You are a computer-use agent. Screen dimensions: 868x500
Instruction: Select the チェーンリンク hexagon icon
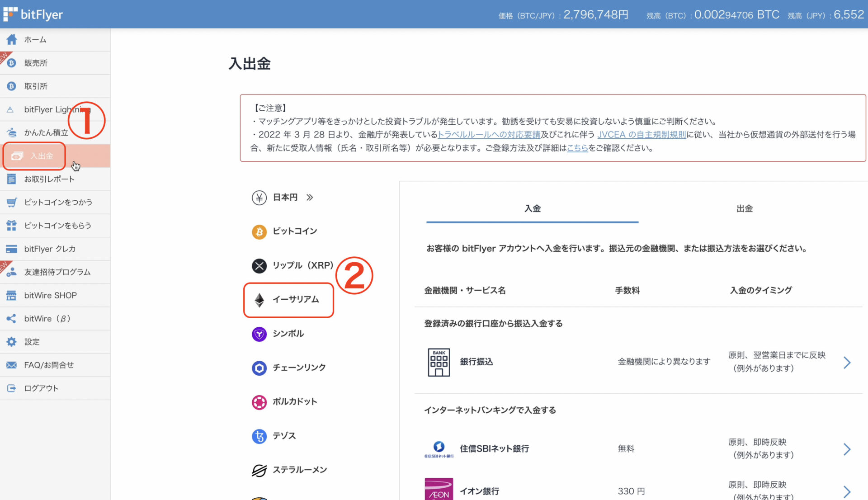[259, 368]
